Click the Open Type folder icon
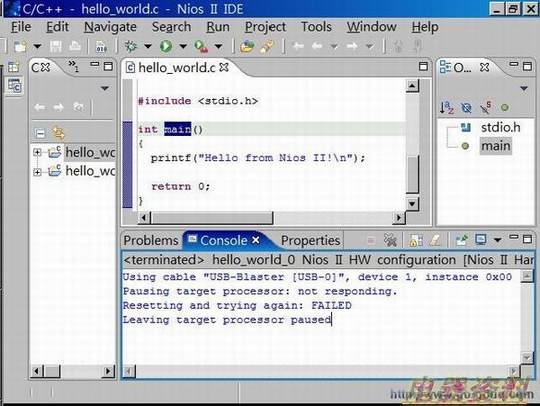 coord(247,46)
